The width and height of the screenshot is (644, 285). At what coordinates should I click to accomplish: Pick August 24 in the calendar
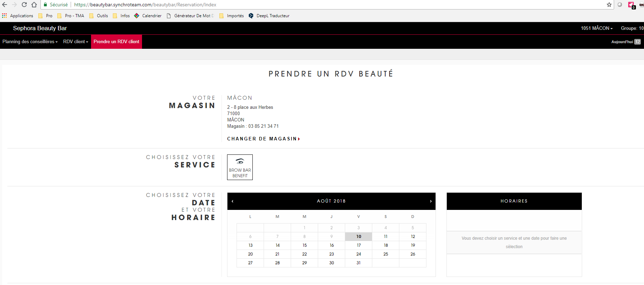(x=359, y=254)
